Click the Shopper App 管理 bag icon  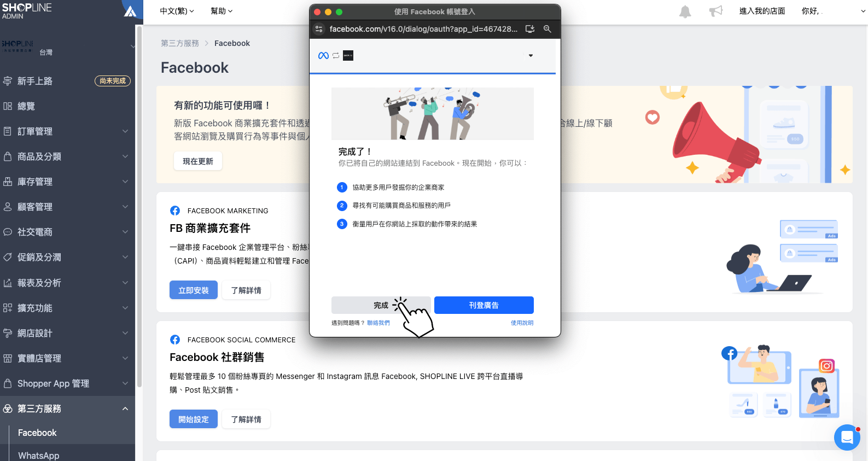click(8, 383)
